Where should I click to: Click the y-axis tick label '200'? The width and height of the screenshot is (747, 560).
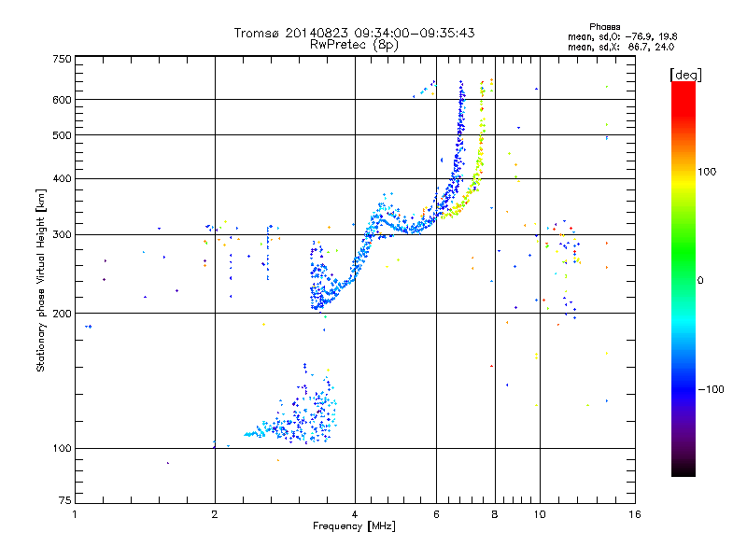pos(62,314)
